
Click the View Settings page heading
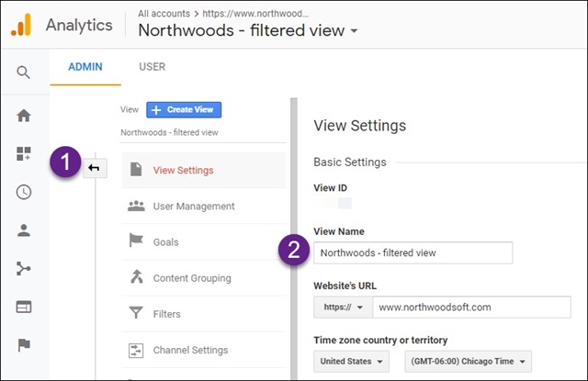359,126
